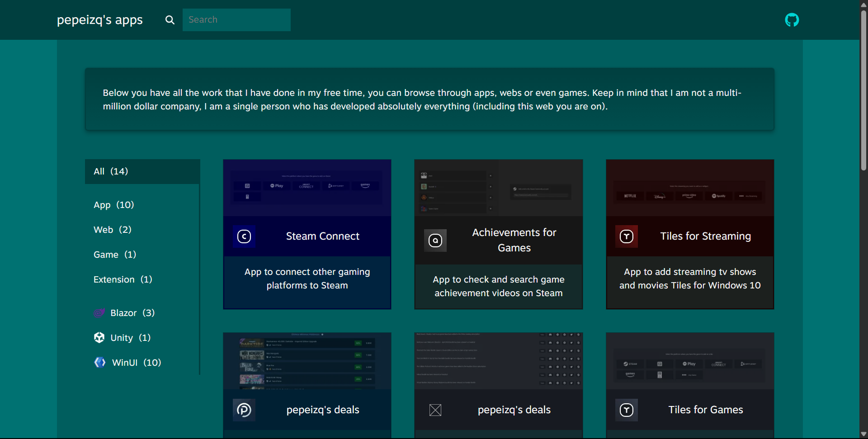
Task: Click the WinUI logo icon
Action: (x=100, y=363)
